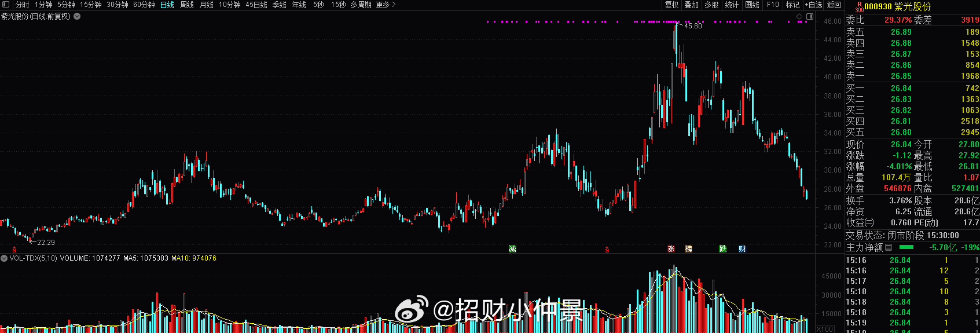Click the 返回 back button
980x333 pixels.
pyautogui.click(x=834, y=5)
